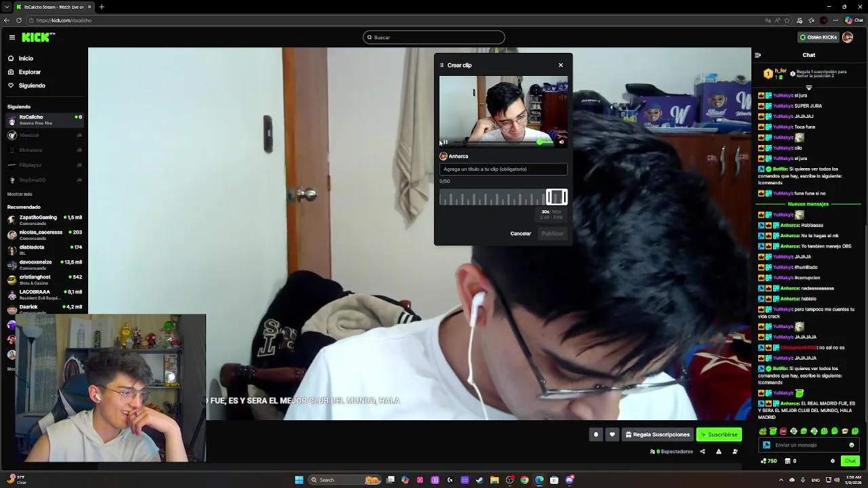Pause the clip preview playback
This screenshot has height=488, width=868.
[446, 142]
